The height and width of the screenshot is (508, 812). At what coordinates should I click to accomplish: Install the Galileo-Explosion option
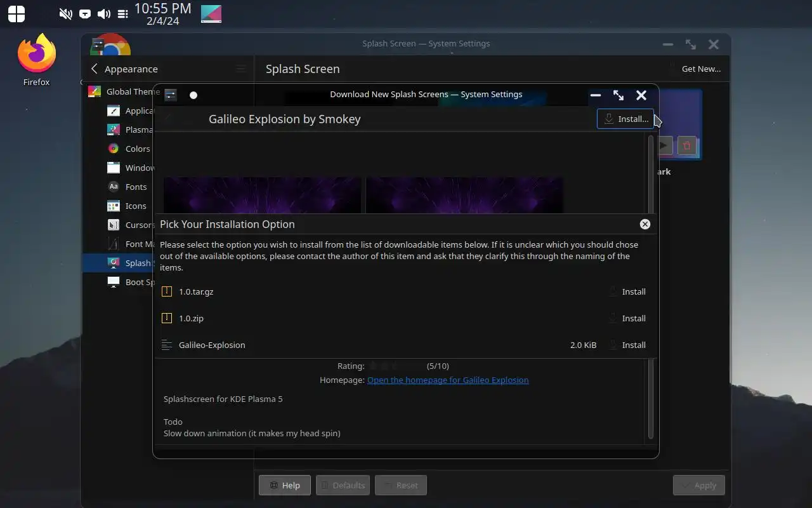pos(627,345)
